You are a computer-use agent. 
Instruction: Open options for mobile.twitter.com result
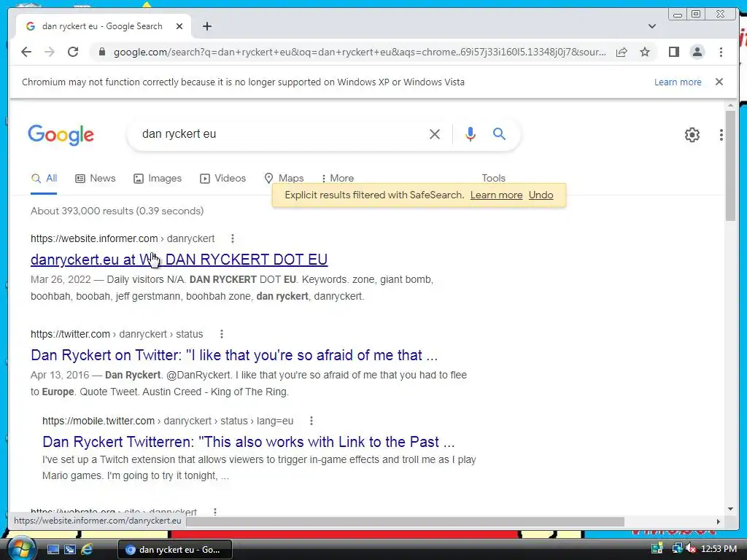(311, 421)
